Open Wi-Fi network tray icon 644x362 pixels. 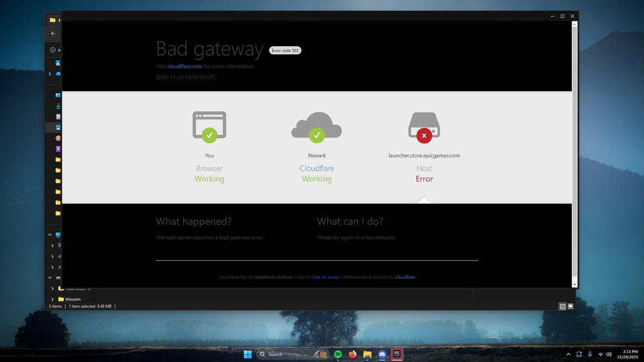601,354
